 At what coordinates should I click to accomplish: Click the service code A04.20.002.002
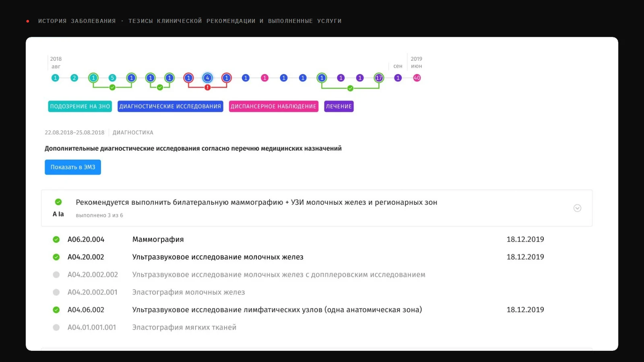click(93, 275)
